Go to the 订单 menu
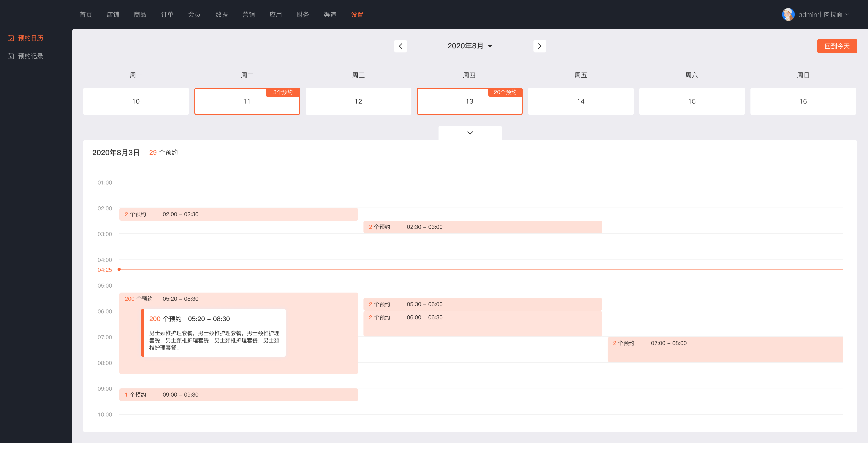Viewport: 868px width, 468px height. [x=167, y=14]
